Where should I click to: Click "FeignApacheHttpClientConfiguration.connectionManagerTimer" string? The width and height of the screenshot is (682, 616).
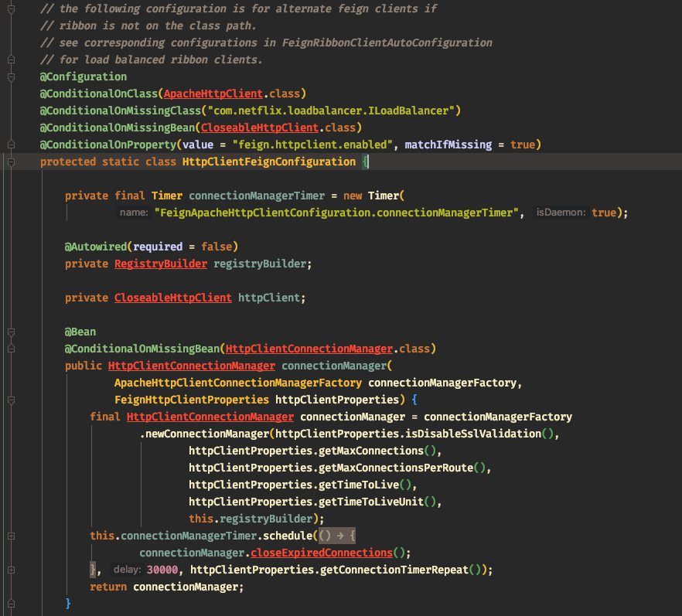[x=336, y=213]
